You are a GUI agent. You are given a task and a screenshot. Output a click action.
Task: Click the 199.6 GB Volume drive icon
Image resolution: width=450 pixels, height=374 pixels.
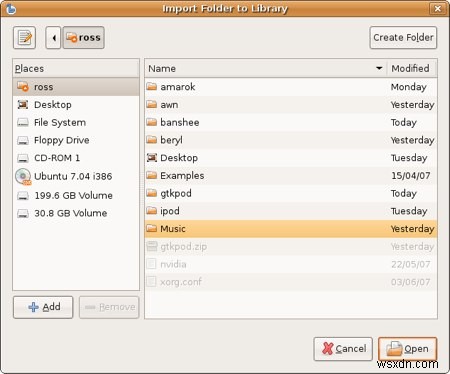[x=23, y=196]
